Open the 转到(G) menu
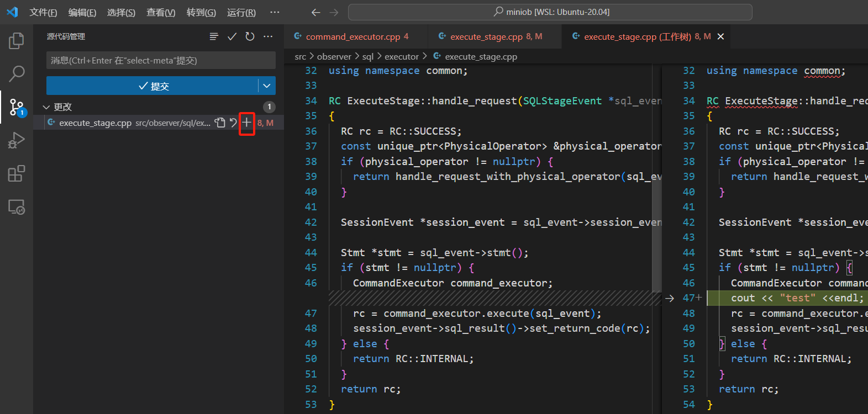 coord(201,12)
